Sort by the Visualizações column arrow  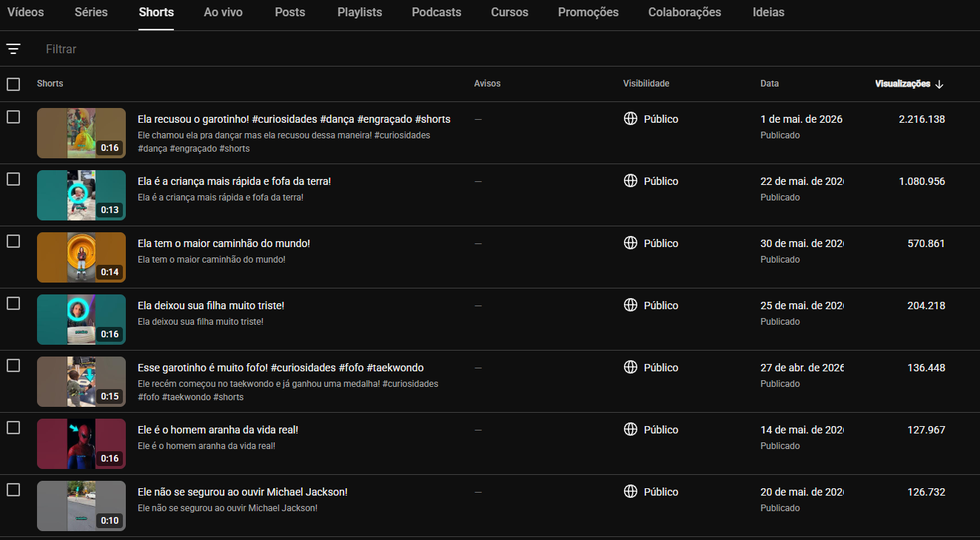point(939,84)
